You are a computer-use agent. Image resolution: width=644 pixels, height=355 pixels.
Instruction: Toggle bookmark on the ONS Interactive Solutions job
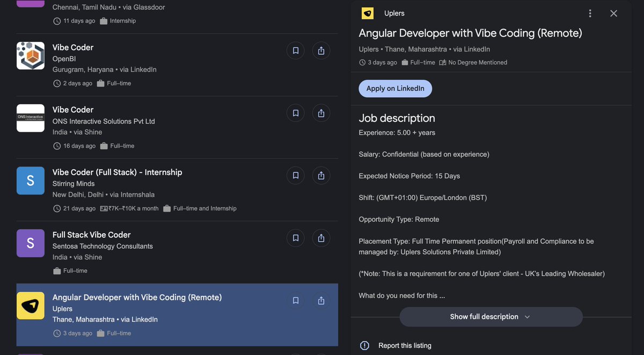pos(295,113)
